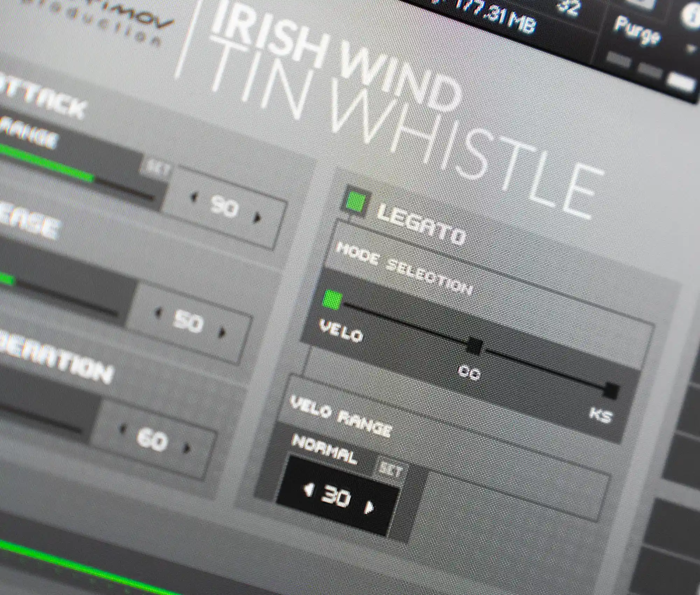The width and height of the screenshot is (700, 595).
Task: Click small arrow below Purge
Action: (690, 49)
